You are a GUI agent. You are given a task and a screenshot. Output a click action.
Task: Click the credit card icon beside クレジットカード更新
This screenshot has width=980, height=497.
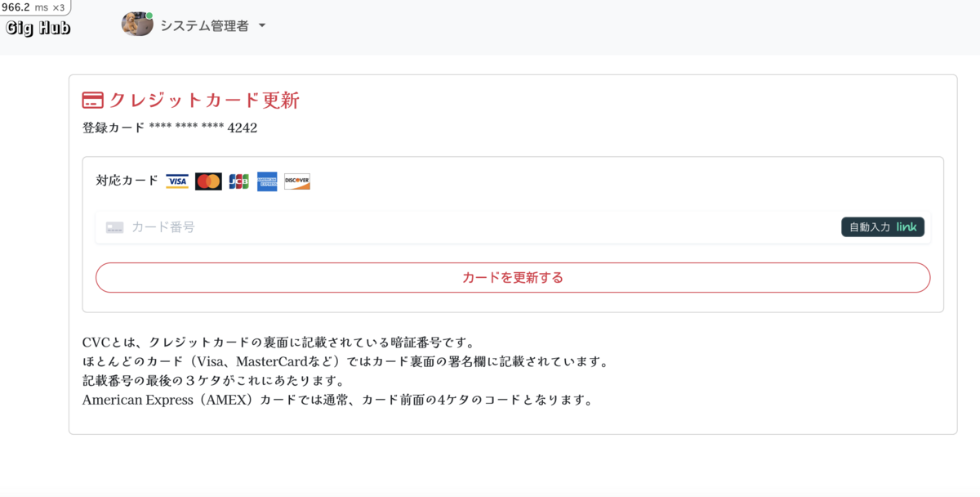92,100
